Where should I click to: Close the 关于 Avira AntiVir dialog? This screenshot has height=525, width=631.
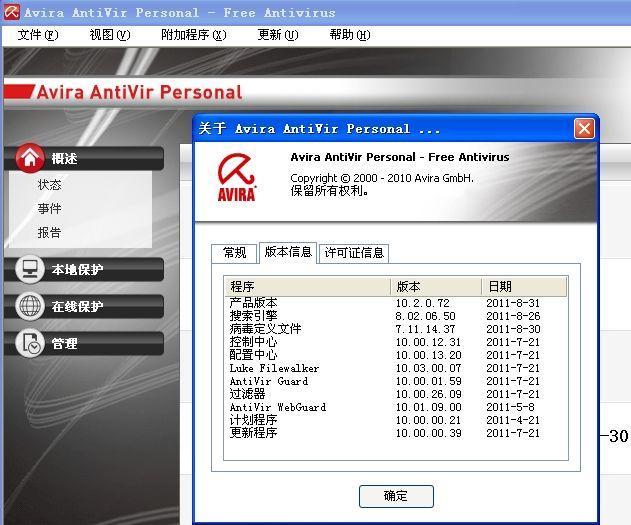point(584,129)
